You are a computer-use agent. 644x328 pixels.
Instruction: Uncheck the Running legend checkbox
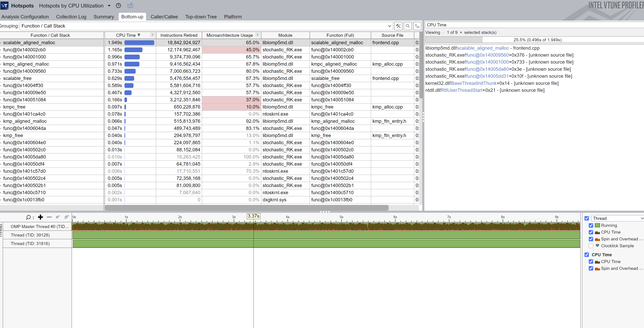(591, 225)
